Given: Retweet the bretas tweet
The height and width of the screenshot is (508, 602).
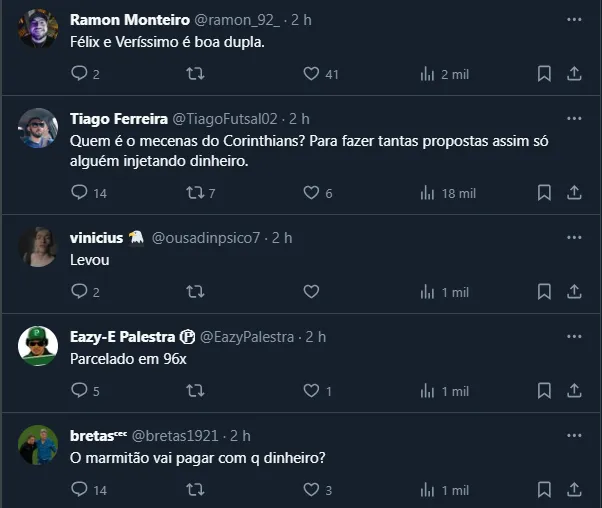Looking at the screenshot, I should click(x=196, y=490).
